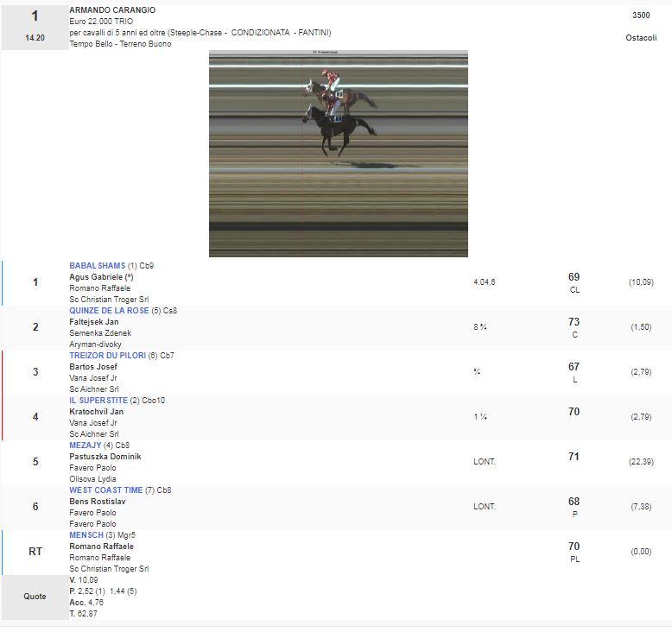
Task: Open the MENSCH horse link
Action: click(x=85, y=535)
